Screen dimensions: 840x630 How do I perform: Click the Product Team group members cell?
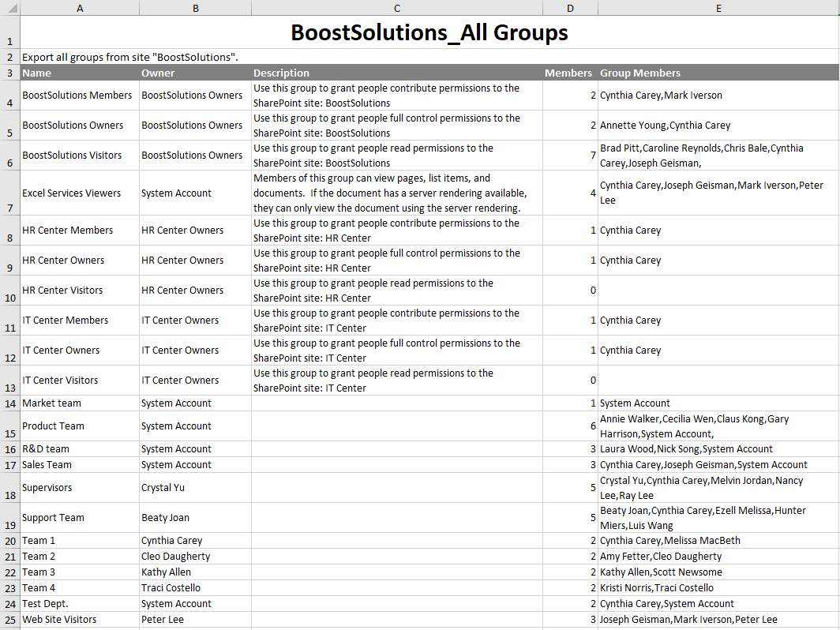tap(718, 426)
